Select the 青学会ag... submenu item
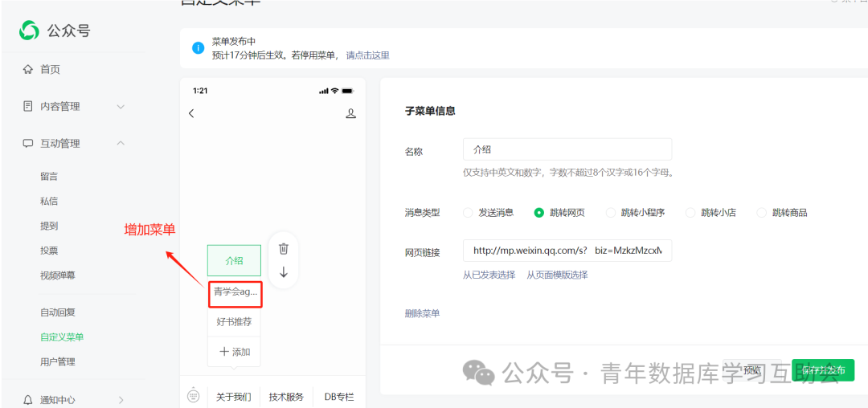868x408 pixels. 235,294
